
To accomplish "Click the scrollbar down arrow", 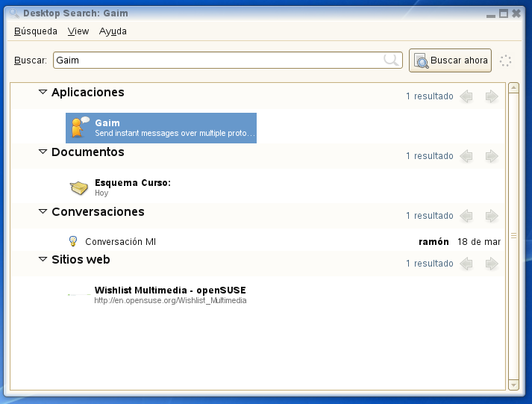I will coord(513,385).
